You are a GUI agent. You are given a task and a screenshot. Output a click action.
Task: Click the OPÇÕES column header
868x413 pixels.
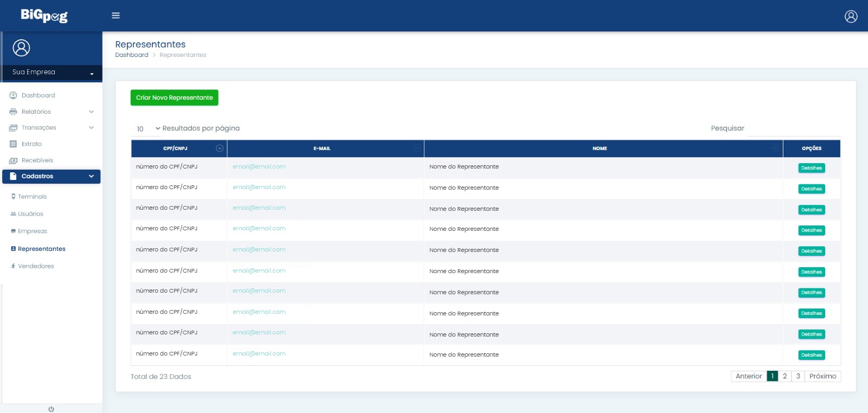[812, 149]
